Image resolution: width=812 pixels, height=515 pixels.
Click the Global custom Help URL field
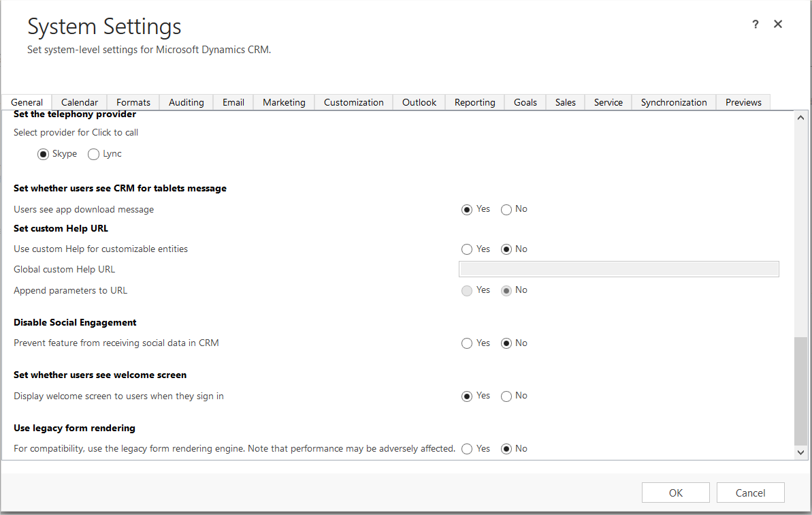618,268
